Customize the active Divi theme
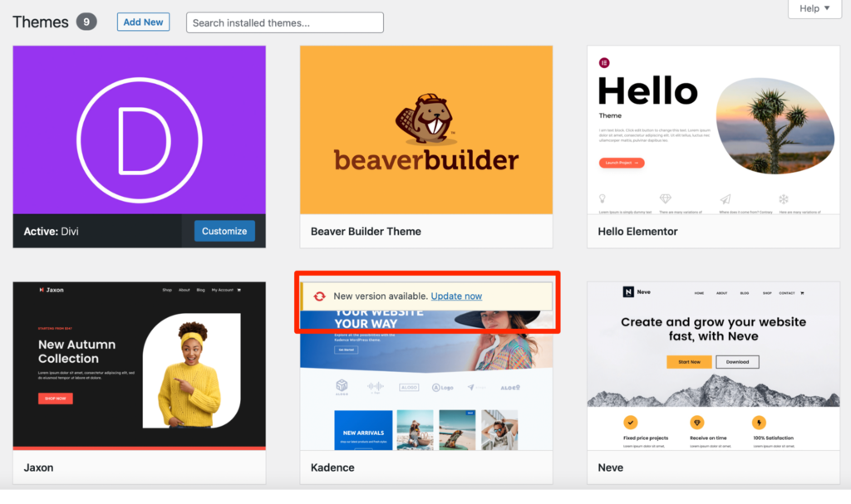This screenshot has height=504, width=851. pos(224,231)
